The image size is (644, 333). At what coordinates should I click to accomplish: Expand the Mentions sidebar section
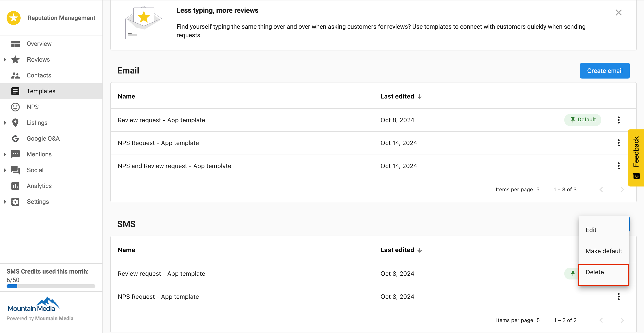click(5, 154)
